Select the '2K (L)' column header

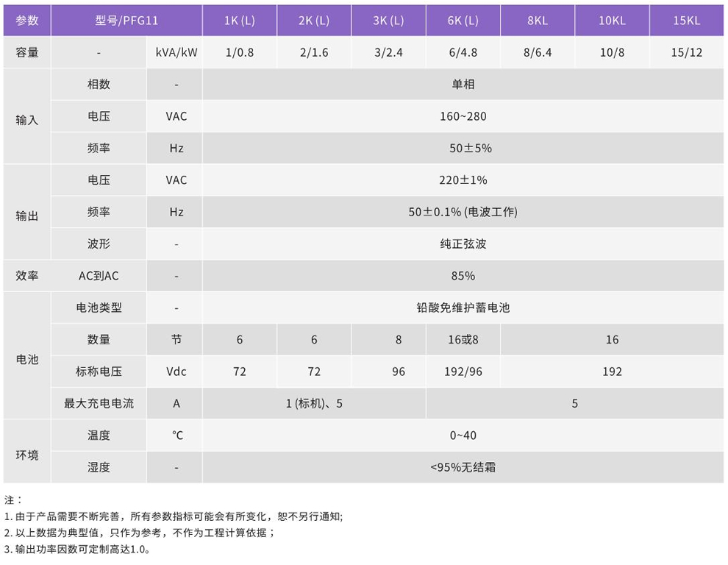(314, 21)
